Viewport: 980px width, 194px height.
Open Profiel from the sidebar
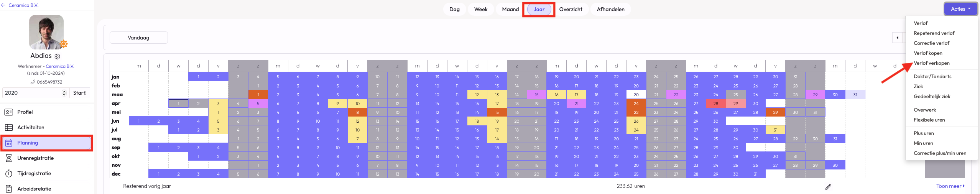tap(25, 112)
